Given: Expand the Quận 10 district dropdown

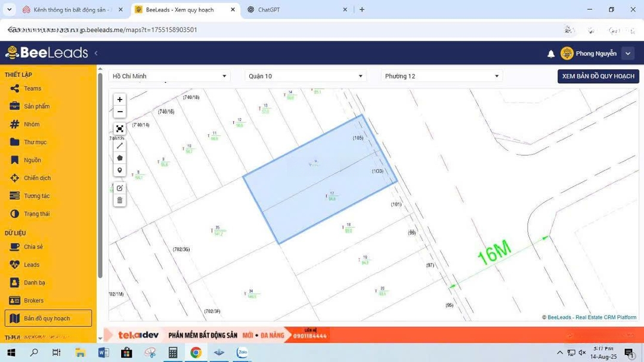Looking at the screenshot, I should click(305, 76).
